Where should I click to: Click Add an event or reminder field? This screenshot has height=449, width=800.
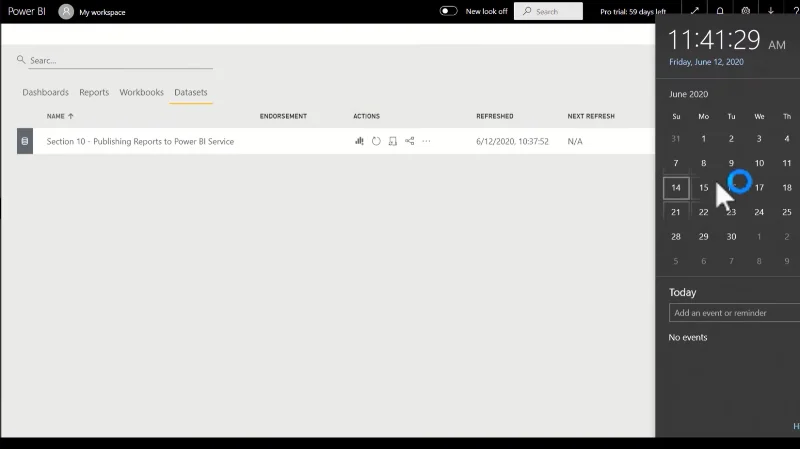coord(734,313)
